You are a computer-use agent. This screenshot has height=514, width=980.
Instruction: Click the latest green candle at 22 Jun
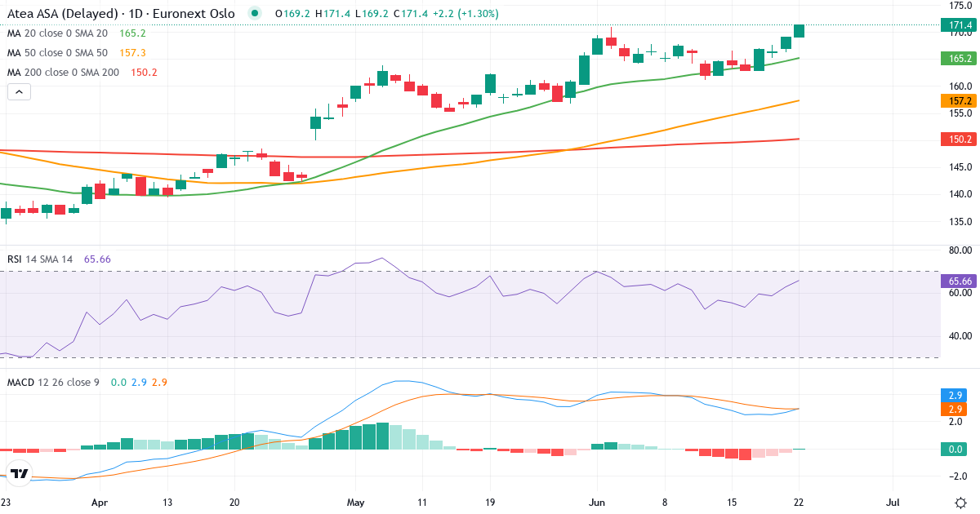click(800, 31)
